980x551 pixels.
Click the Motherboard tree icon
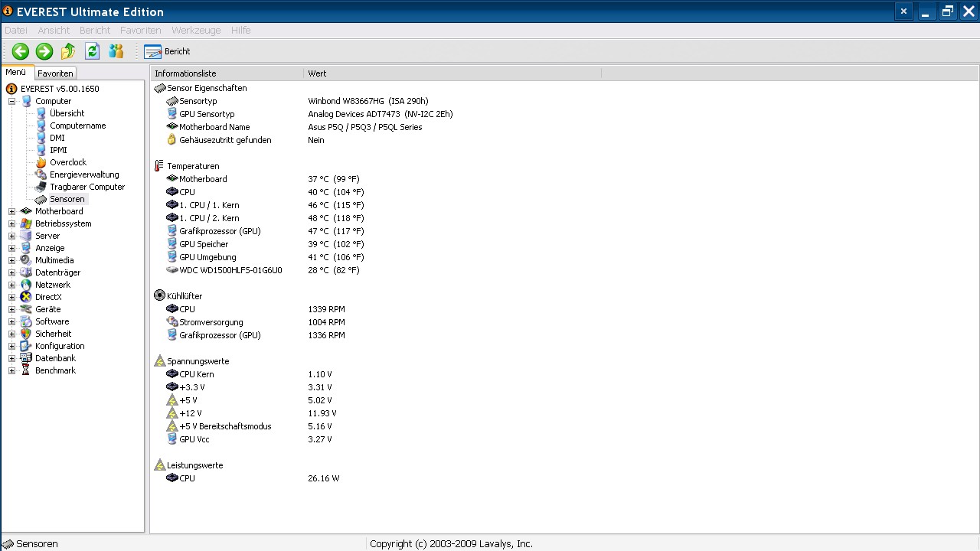[26, 211]
